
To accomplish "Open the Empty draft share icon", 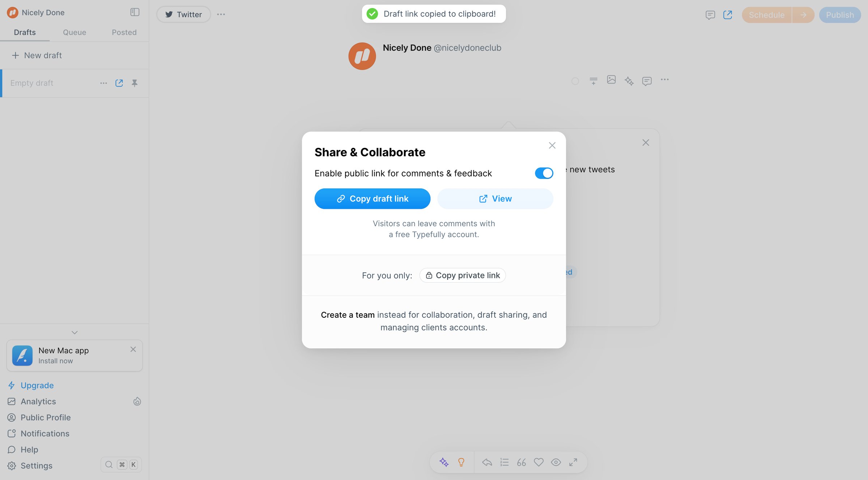I will click(119, 83).
